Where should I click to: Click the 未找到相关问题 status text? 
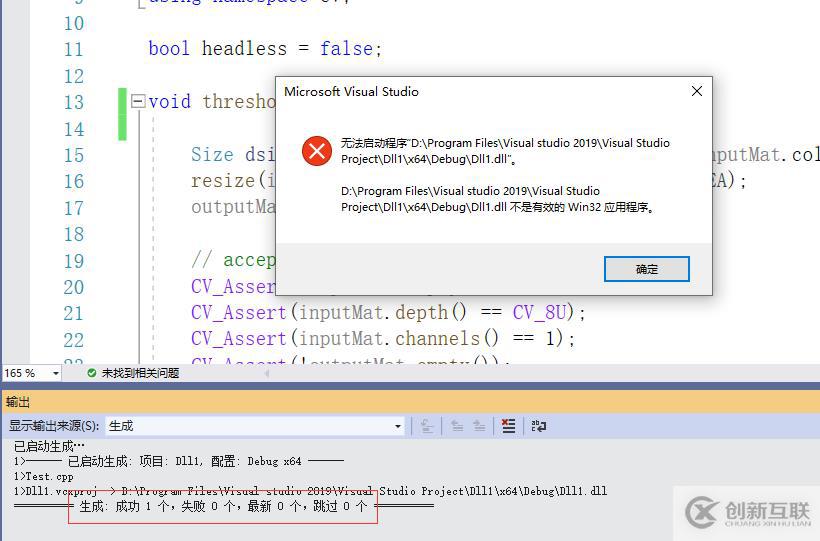(x=140, y=373)
